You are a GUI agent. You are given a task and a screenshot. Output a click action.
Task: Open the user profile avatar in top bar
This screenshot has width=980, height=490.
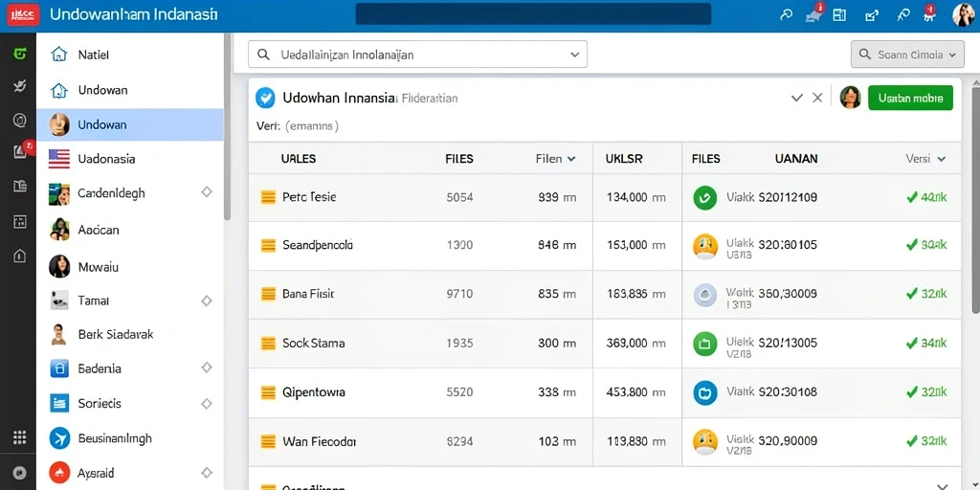(964, 15)
